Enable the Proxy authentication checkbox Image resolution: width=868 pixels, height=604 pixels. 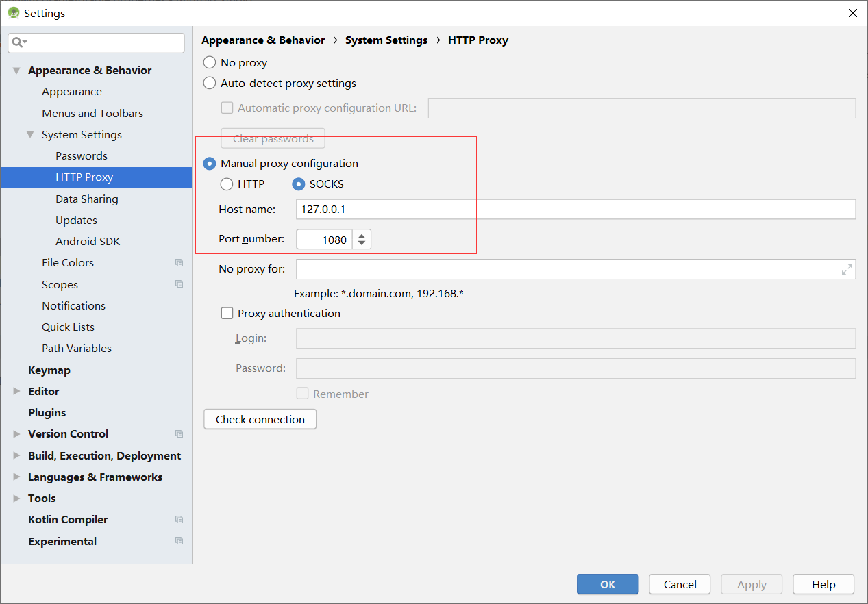[227, 313]
